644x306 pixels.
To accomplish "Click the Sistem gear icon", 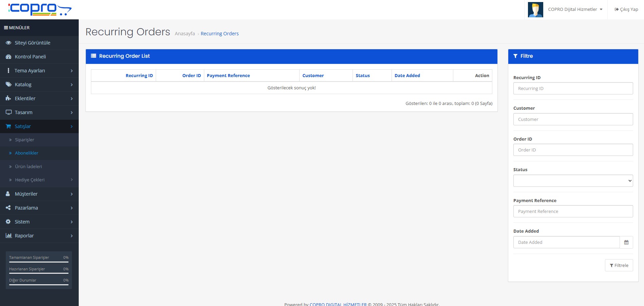I will (x=8, y=222).
